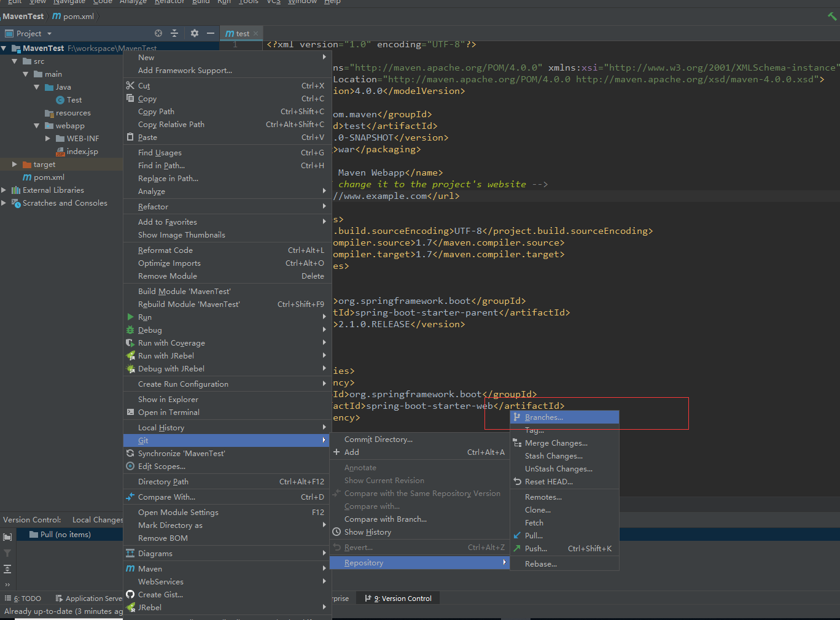Click pom.xml breadcrumb in navigation bar
This screenshot has width=840, height=620.
click(x=73, y=16)
